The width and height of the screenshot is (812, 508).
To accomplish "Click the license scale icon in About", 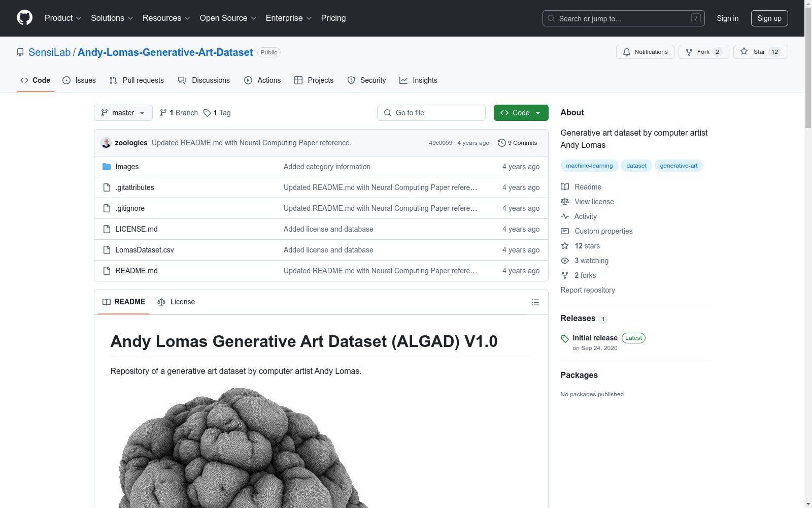I will point(565,202).
